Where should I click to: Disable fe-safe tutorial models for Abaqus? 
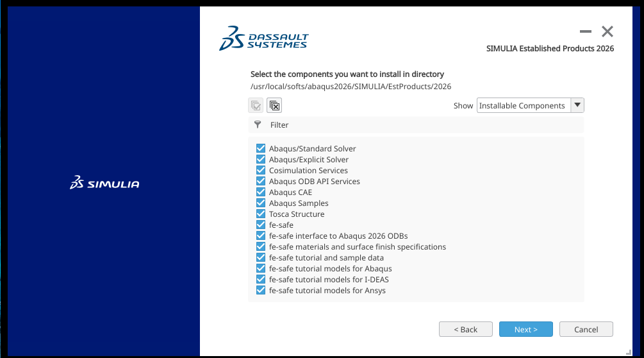(x=261, y=268)
